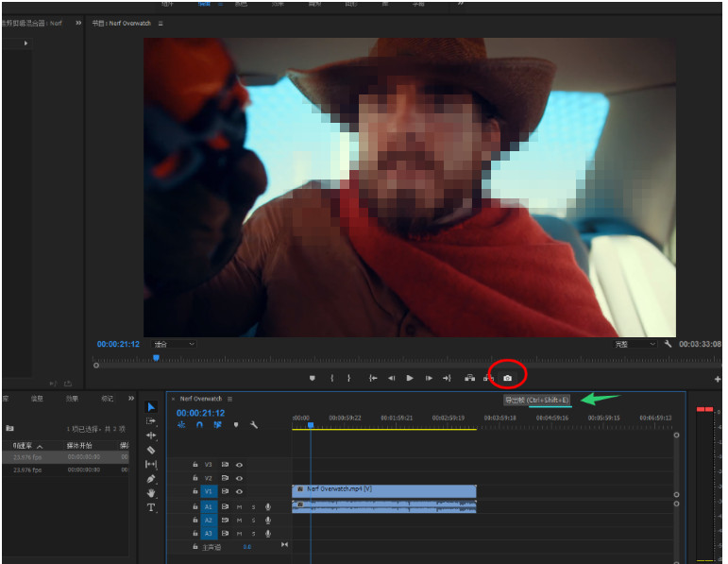Switch to the Effects tab in bottom-left panel
This screenshot has width=728, height=564.
coord(73,399)
